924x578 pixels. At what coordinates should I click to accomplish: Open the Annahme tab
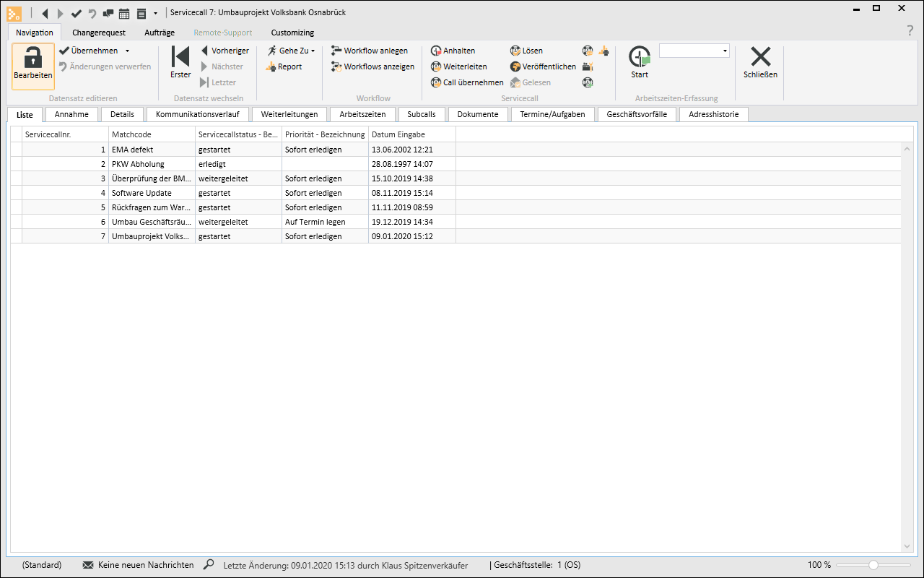[71, 114]
